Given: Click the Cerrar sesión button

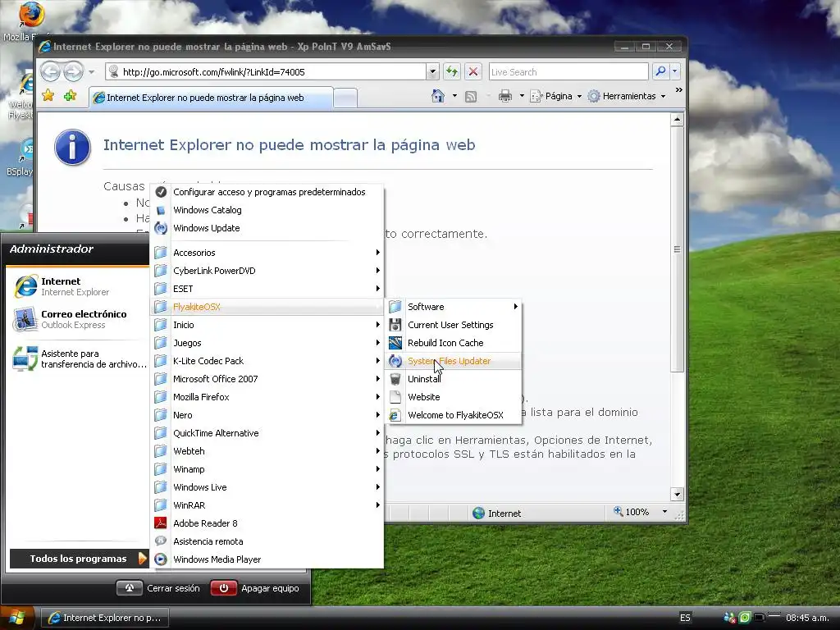Looking at the screenshot, I should tap(158, 588).
